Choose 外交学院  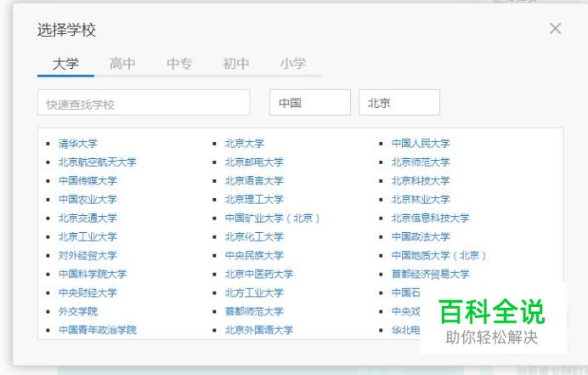[x=78, y=311]
